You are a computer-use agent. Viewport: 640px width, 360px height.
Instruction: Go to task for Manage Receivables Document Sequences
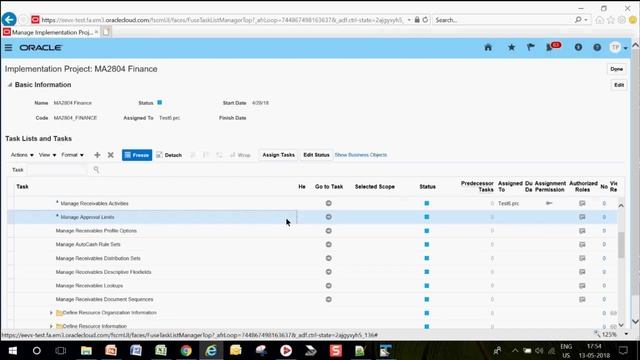pos(329,299)
